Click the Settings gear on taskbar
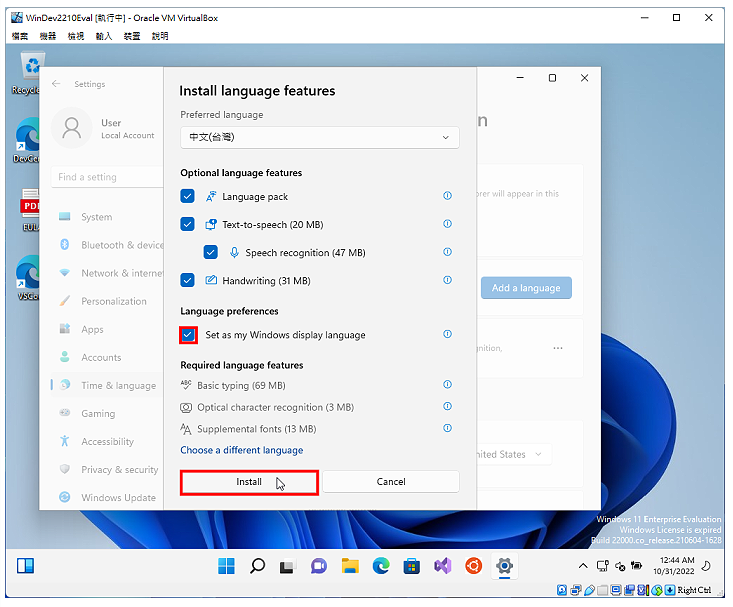Viewport: 733px width, 607px height. point(504,566)
